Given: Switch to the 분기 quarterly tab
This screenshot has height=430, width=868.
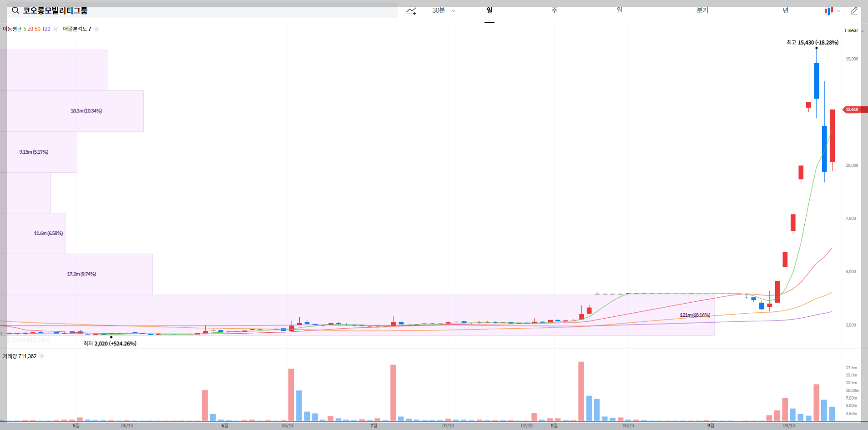Looking at the screenshot, I should point(702,10).
